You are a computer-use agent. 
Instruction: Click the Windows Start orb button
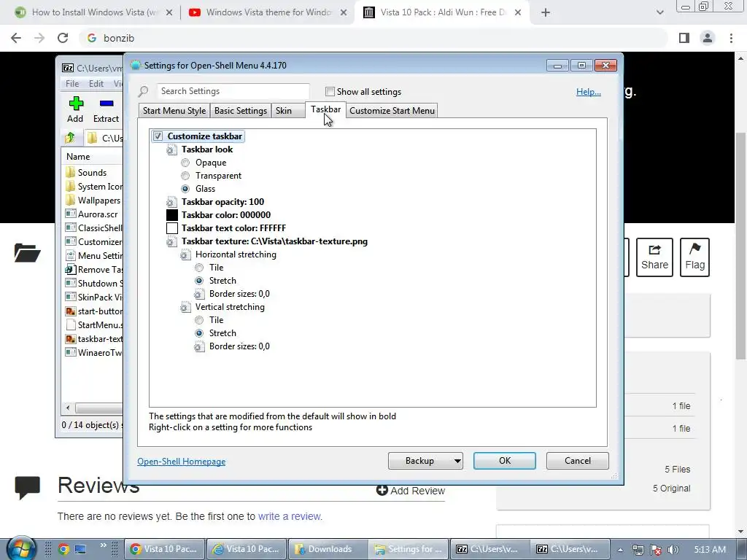[20, 549]
